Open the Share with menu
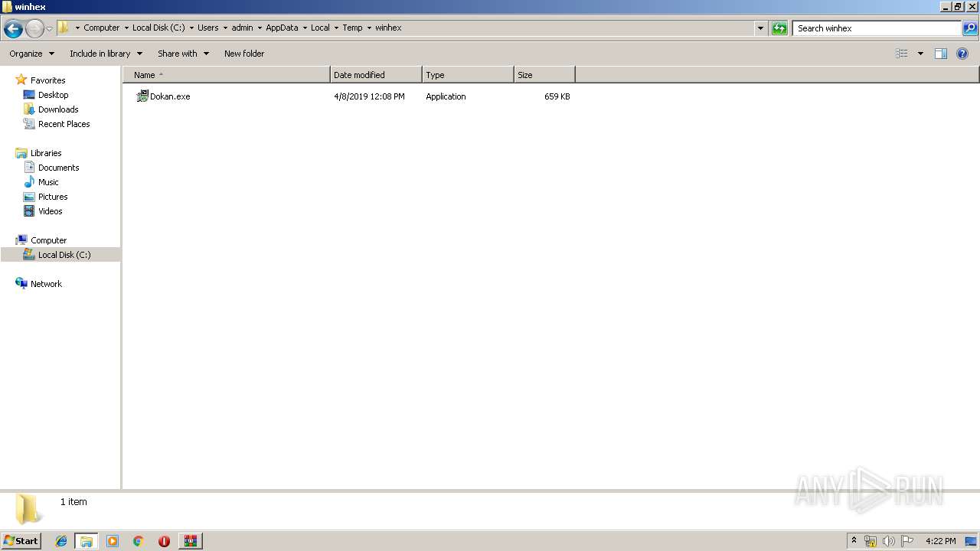This screenshot has height=551, width=980. click(183, 54)
